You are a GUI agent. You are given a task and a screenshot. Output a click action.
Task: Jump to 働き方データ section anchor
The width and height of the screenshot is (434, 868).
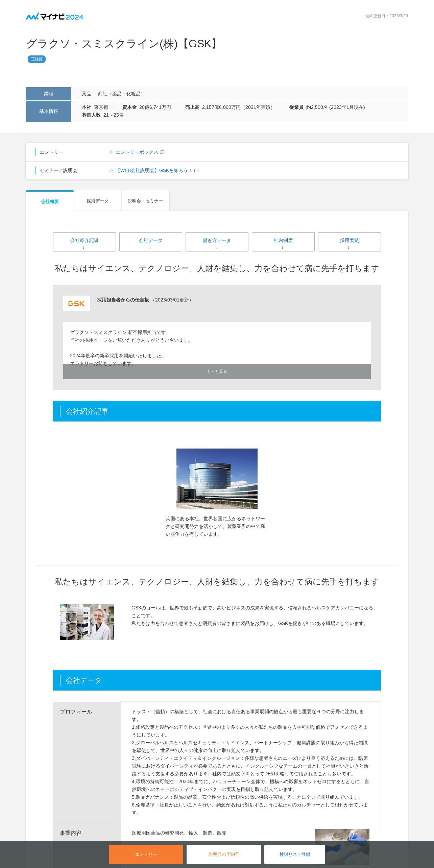point(217,242)
